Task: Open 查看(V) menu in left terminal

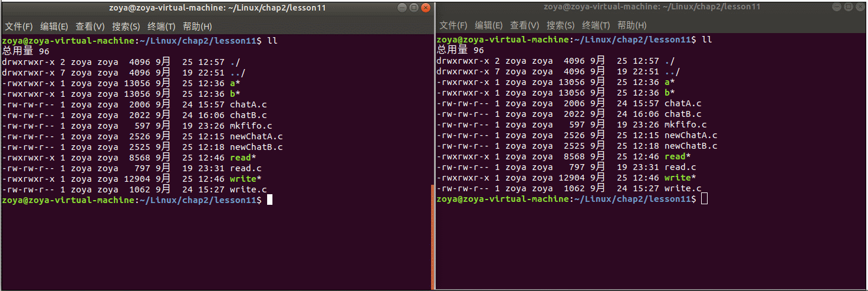Action: point(90,27)
